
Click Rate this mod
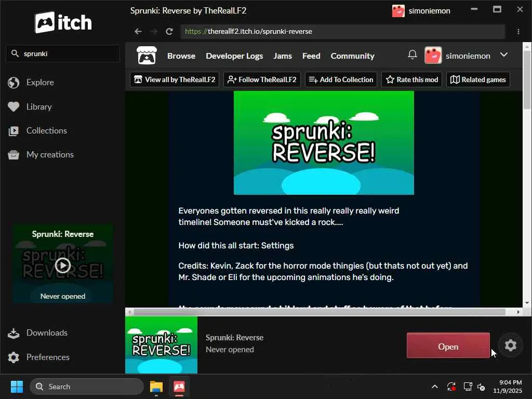(x=412, y=79)
